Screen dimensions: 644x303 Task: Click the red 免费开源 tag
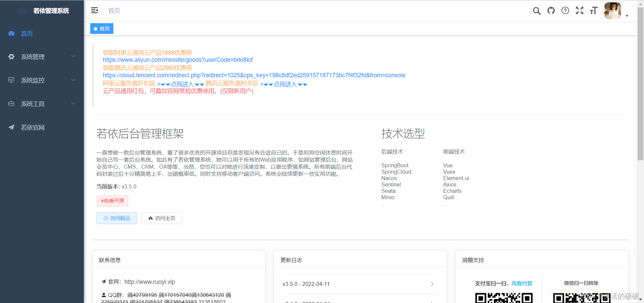click(112, 201)
